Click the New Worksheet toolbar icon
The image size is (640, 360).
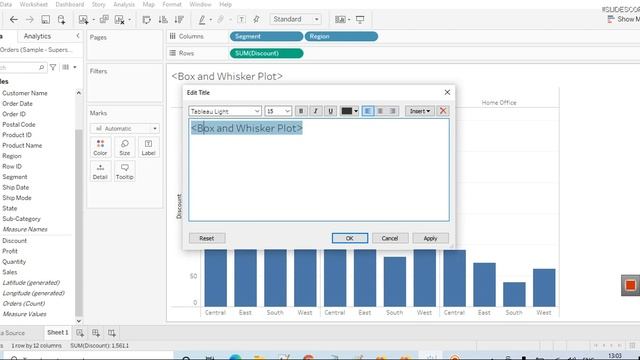(x=83, y=20)
